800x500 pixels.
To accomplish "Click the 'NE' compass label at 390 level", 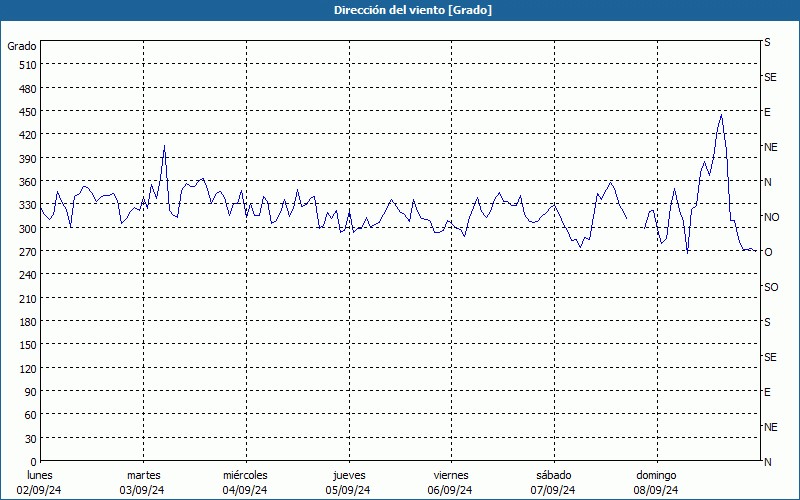I will [771, 147].
